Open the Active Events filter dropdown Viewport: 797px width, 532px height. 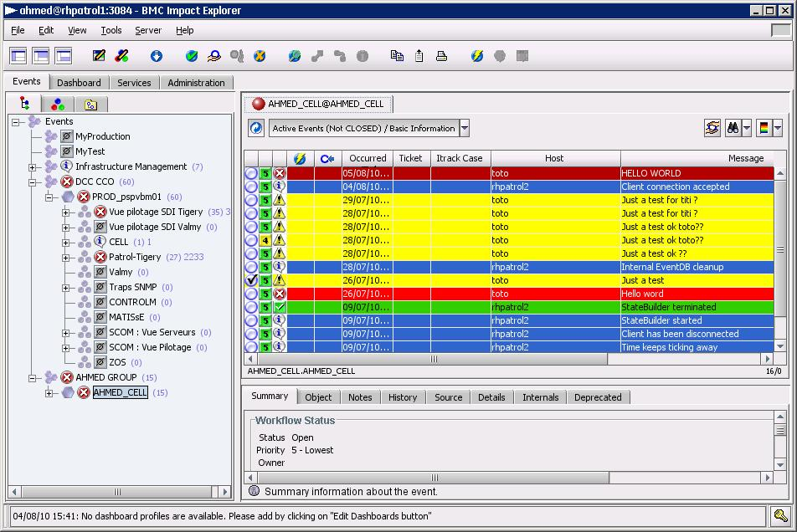click(465, 128)
